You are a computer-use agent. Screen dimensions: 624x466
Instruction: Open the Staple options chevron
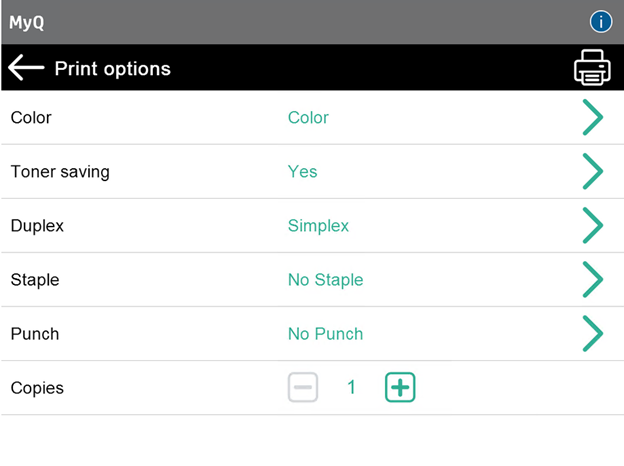point(593,279)
